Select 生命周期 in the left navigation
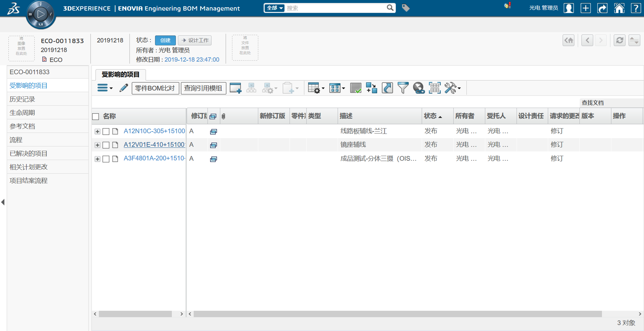Viewport: 644px width, 331px height. click(x=22, y=113)
